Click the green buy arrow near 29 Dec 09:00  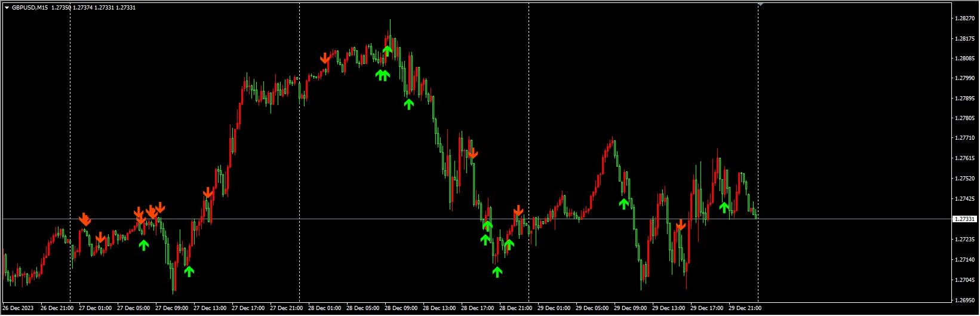[x=624, y=204]
